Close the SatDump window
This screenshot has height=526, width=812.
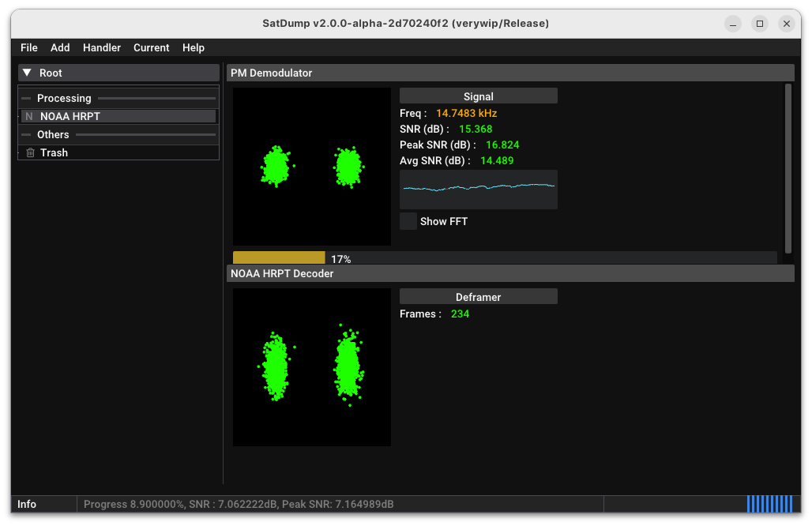787,24
